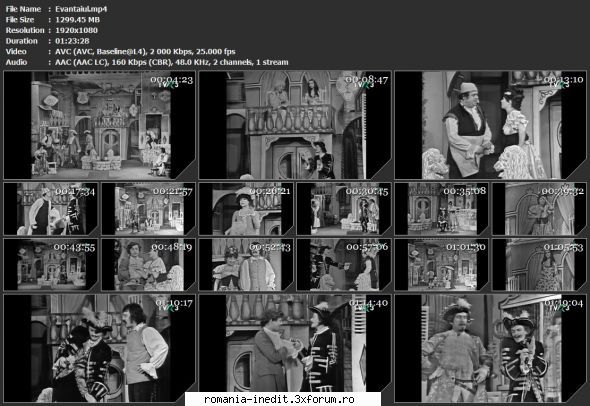
Task: Select the frame stamped 00:26:21
Action: point(246,209)
